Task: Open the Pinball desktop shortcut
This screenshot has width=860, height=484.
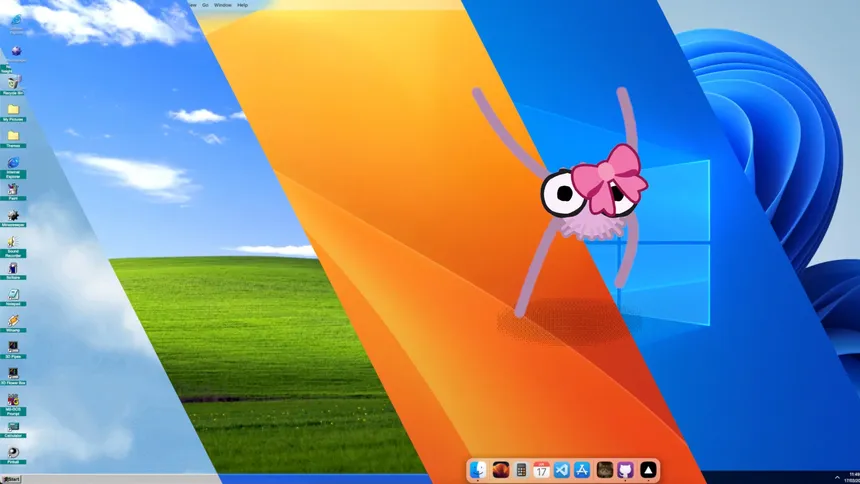Action: point(13,453)
